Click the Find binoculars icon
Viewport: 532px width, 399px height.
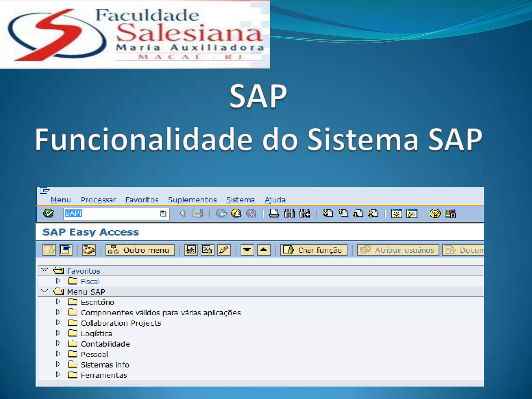pos(289,214)
